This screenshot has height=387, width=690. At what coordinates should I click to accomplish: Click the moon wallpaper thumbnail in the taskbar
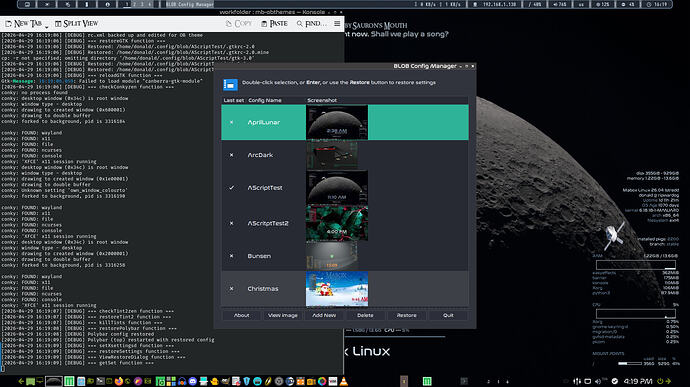tap(54, 381)
